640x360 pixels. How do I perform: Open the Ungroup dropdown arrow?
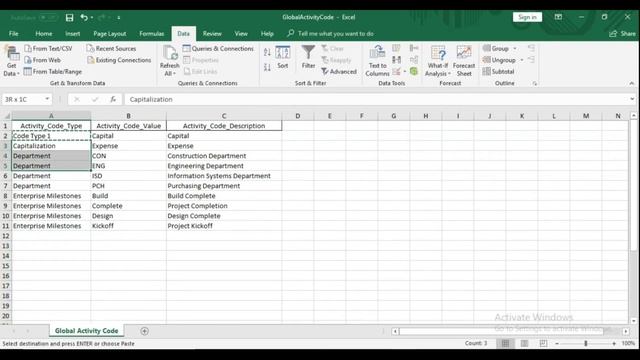tap(522, 60)
